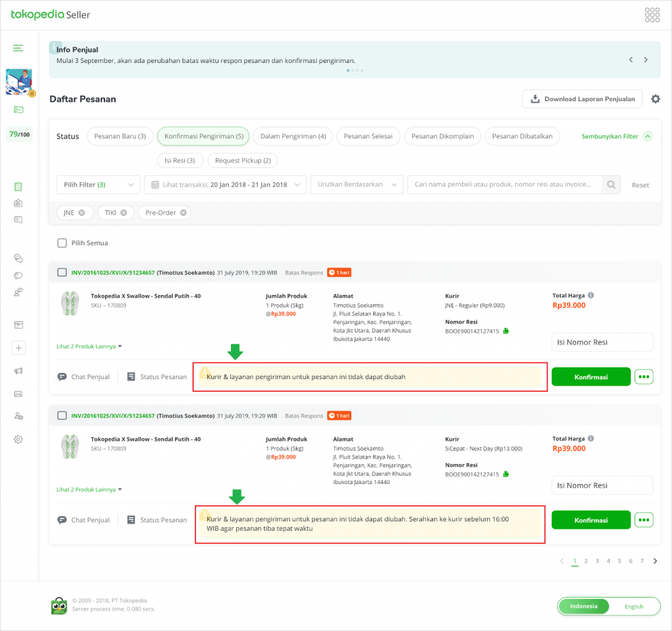Open the chat bubbles icon in sidebar
672x631 pixels.
[x=18, y=258]
